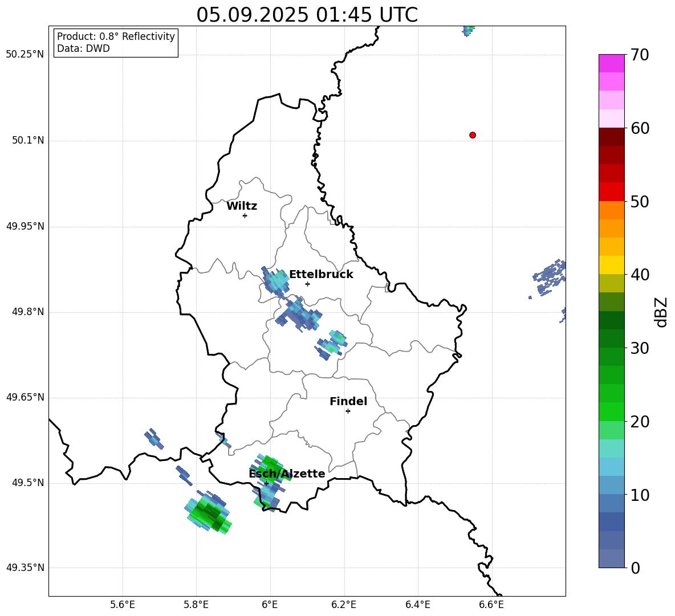Click the Findel location cross marker
Image resolution: width=675 pixels, height=616 pixels.
point(348,411)
